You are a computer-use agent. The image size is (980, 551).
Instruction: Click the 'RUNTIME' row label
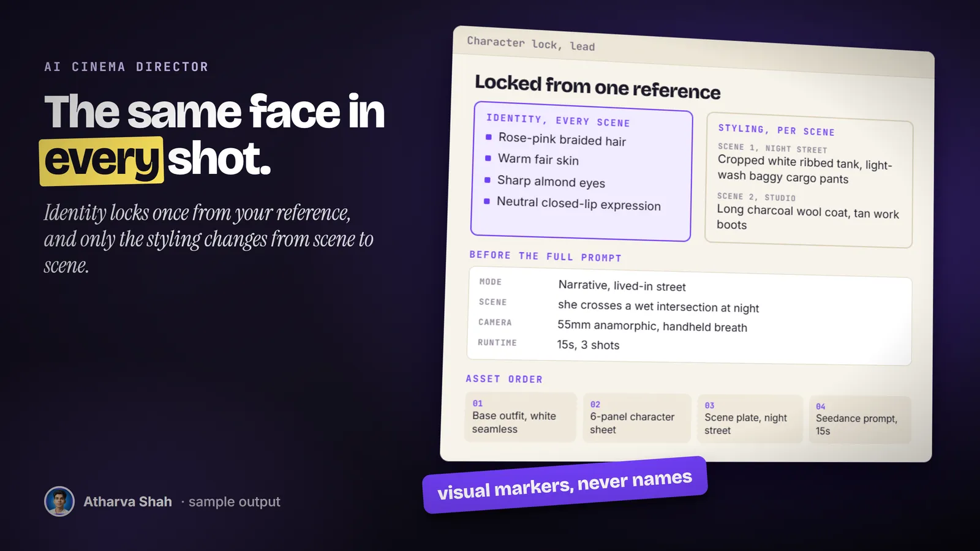pos(497,342)
